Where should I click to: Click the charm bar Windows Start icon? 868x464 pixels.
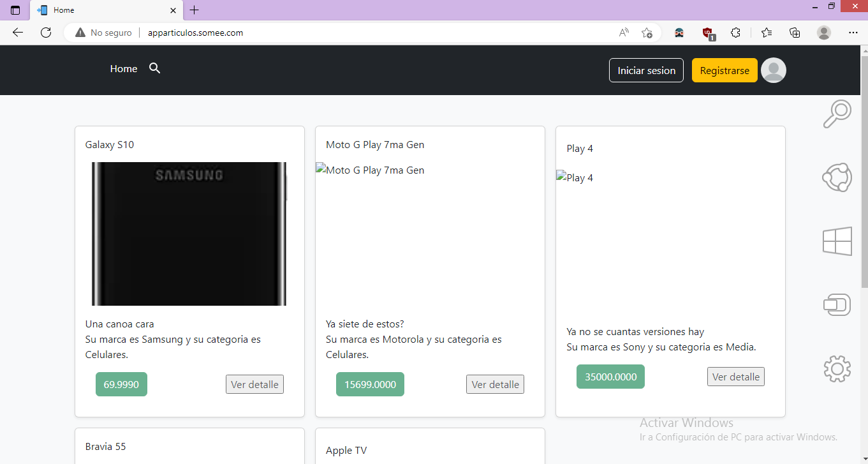pyautogui.click(x=837, y=241)
